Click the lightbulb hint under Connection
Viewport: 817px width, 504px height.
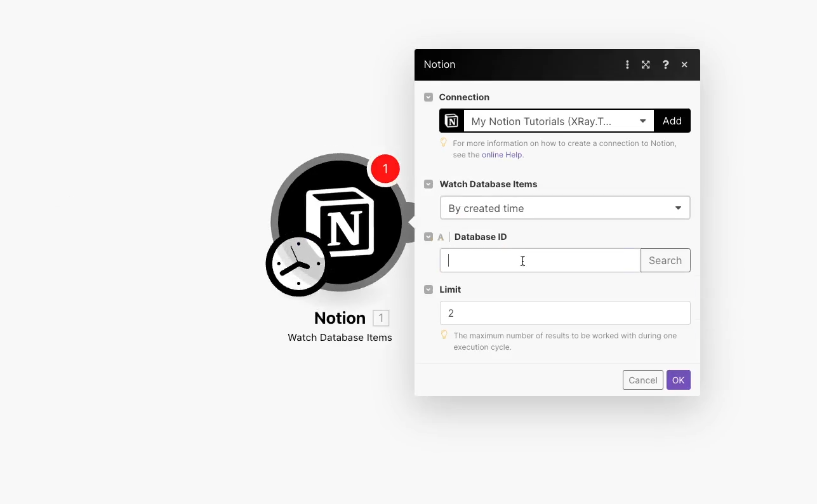tap(444, 143)
